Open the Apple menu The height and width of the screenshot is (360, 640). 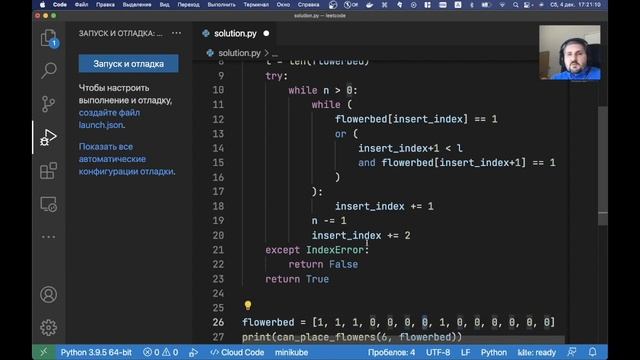click(42, 5)
